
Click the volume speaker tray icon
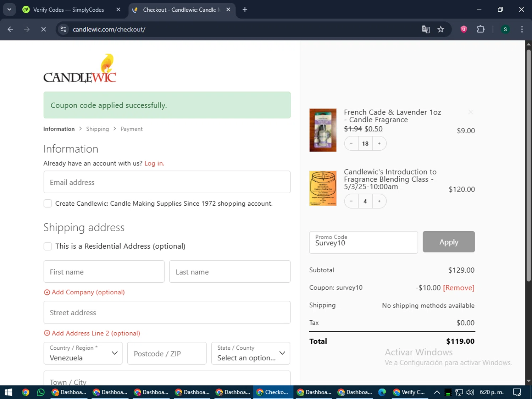pyautogui.click(x=470, y=392)
